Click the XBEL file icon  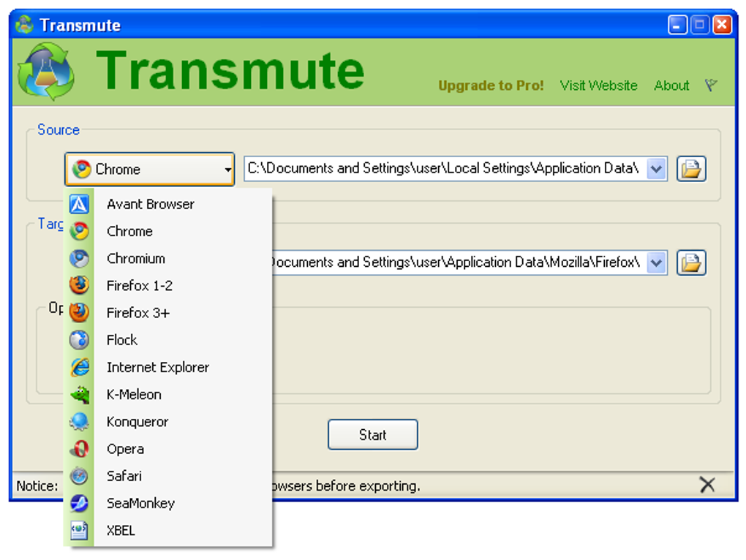[x=79, y=530]
